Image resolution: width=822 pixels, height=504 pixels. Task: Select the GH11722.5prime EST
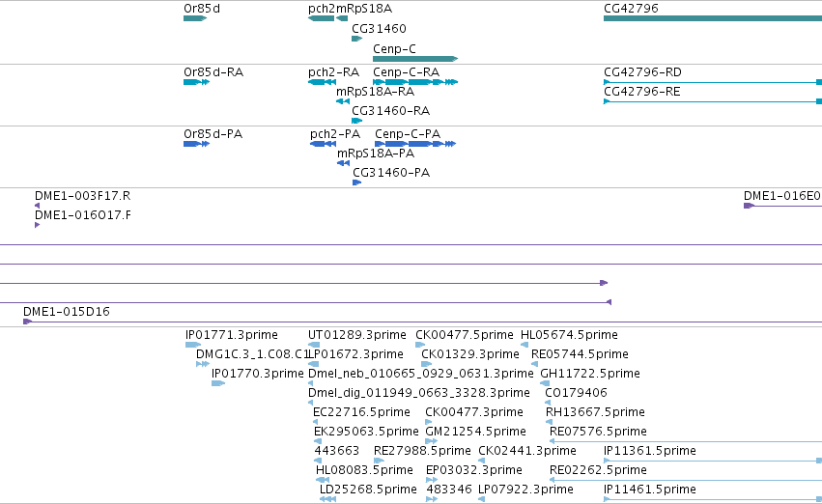click(545, 383)
